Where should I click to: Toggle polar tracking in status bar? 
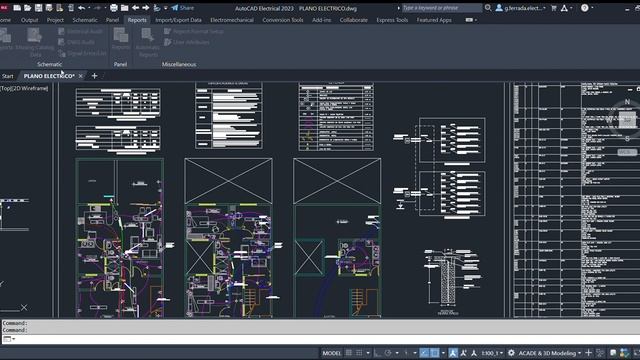(388, 353)
